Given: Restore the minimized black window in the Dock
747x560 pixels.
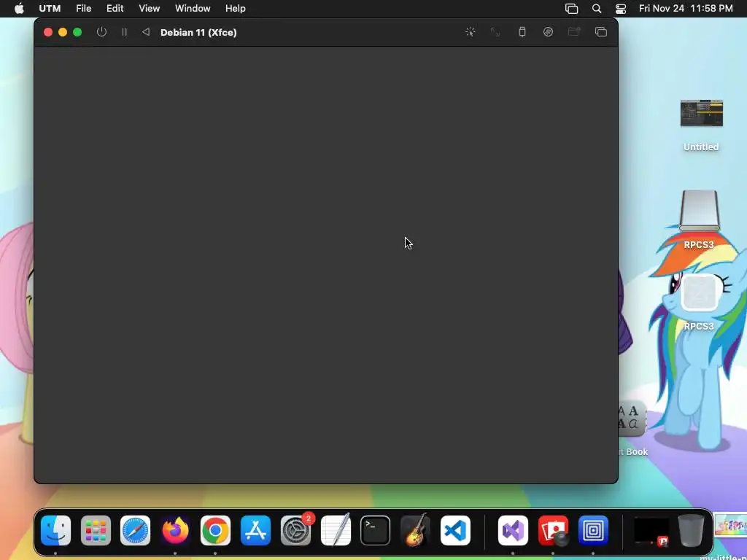Looking at the screenshot, I should click(651, 531).
